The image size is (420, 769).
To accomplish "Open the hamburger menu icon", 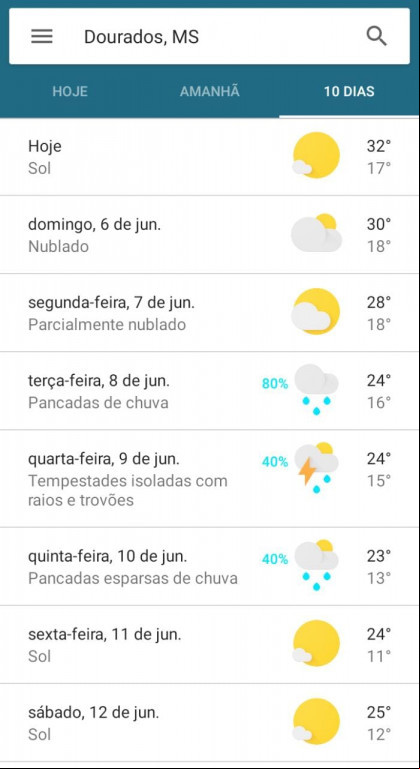I will tap(42, 37).
